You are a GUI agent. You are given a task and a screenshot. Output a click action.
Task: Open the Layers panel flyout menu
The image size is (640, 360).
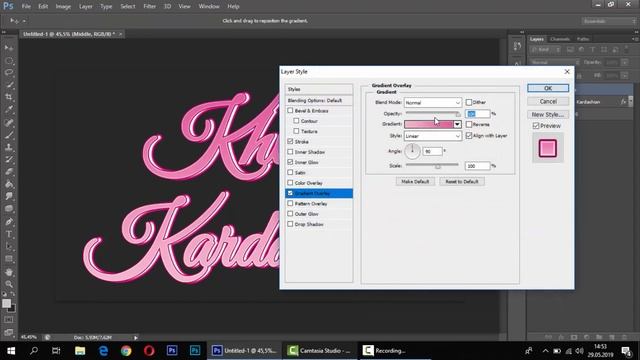point(635,39)
